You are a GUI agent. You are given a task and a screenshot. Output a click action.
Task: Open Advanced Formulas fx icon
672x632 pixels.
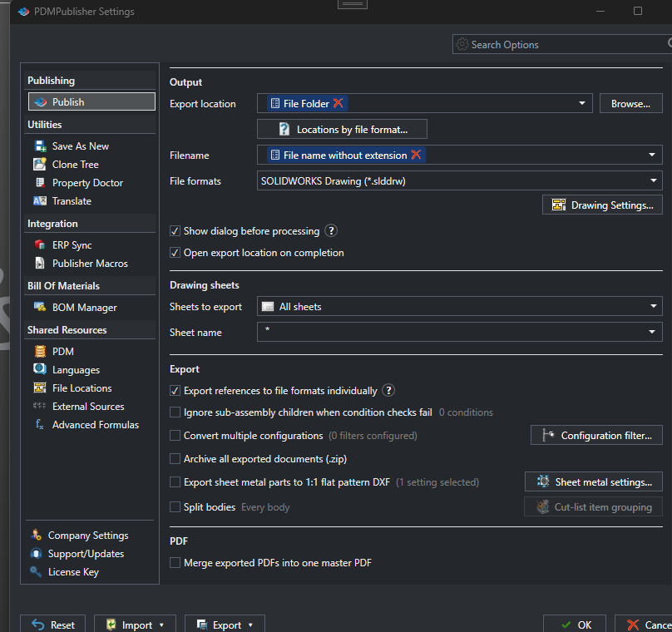coord(39,424)
